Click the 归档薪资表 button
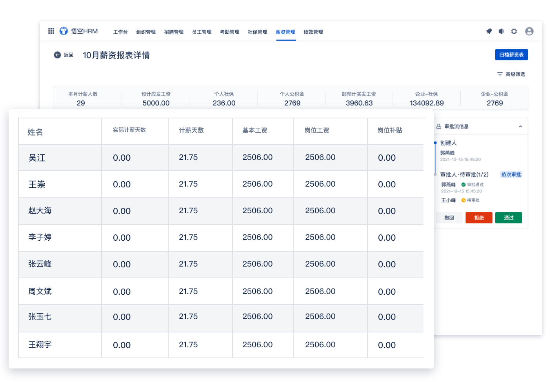 511,55
